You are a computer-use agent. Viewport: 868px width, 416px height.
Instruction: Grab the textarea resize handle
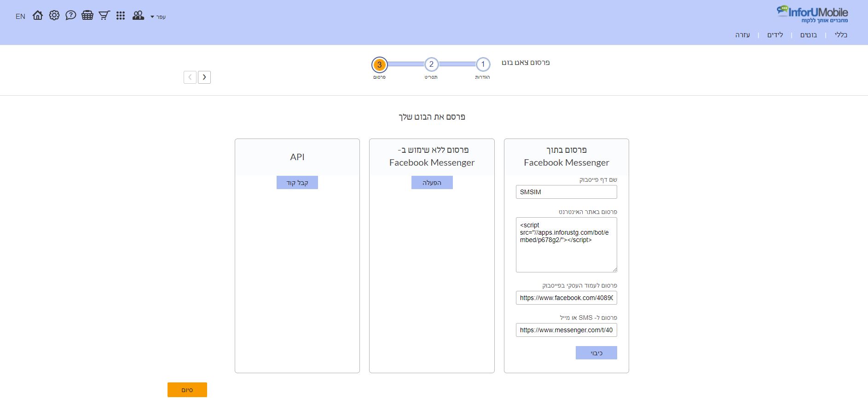(x=614, y=269)
